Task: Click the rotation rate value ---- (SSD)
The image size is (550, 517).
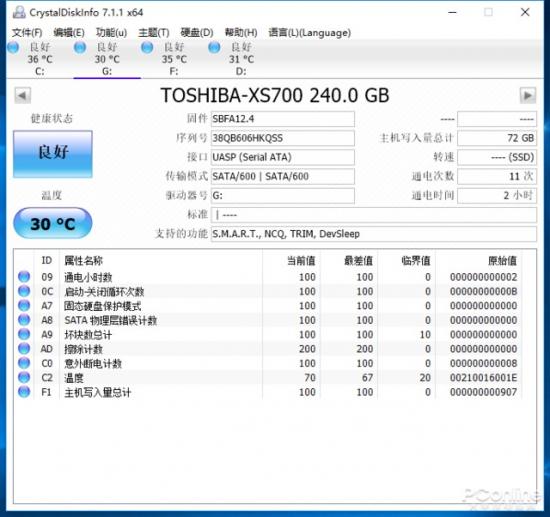Action: [x=497, y=157]
